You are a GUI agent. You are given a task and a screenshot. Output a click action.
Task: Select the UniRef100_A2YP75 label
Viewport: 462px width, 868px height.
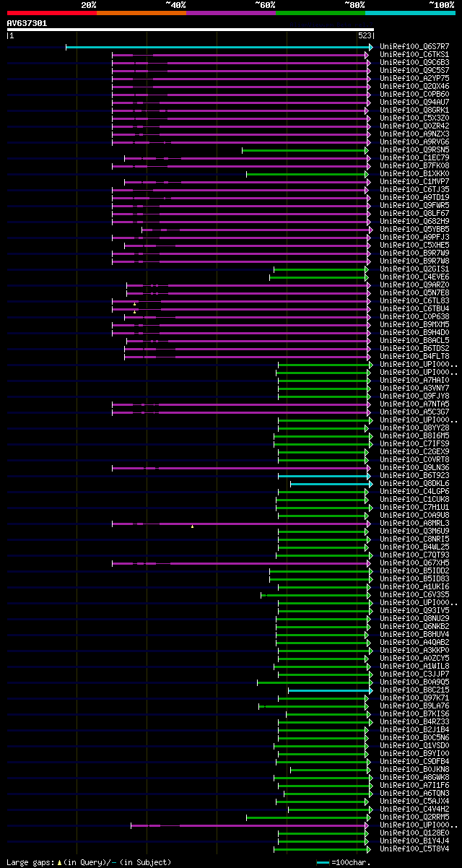414,79
